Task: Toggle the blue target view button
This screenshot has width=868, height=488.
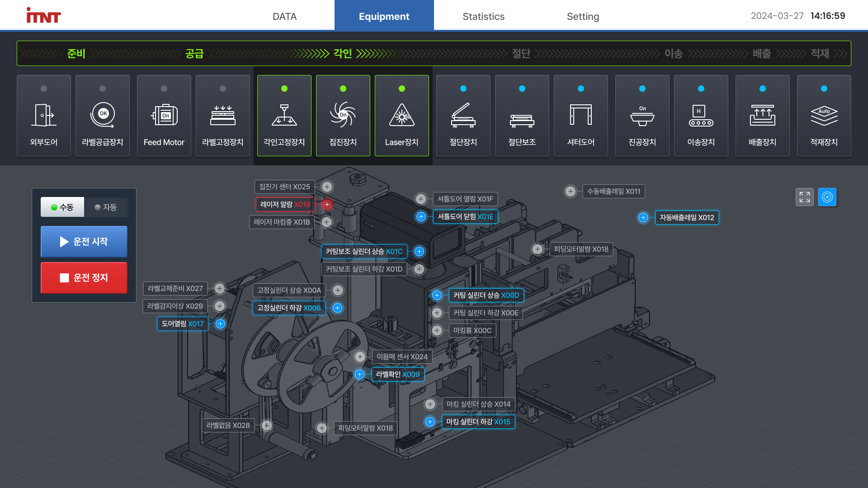Action: [x=827, y=197]
